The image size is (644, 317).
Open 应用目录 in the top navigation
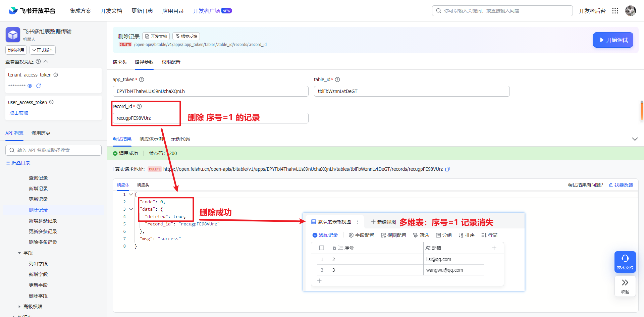tap(173, 11)
